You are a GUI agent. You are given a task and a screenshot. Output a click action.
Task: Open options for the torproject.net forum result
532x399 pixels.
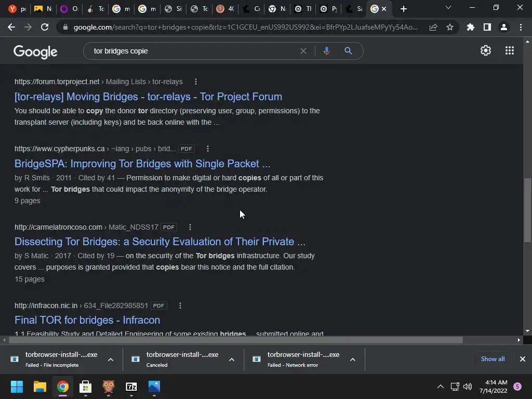[196, 82]
